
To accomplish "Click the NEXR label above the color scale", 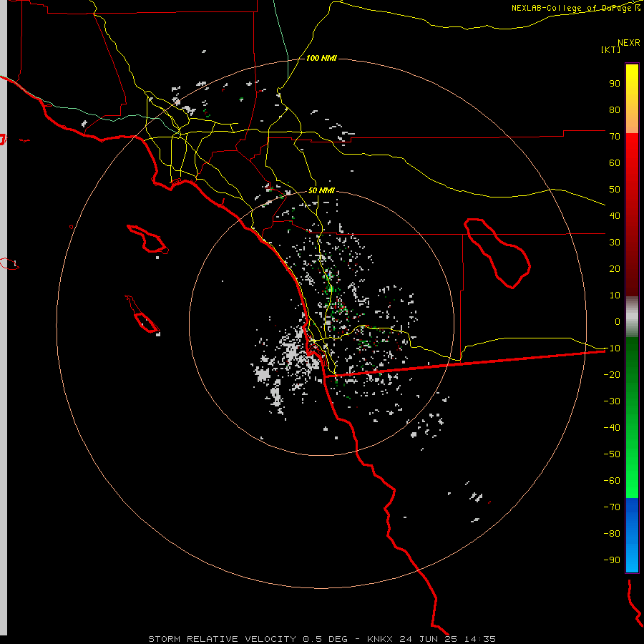I will pos(629,43).
